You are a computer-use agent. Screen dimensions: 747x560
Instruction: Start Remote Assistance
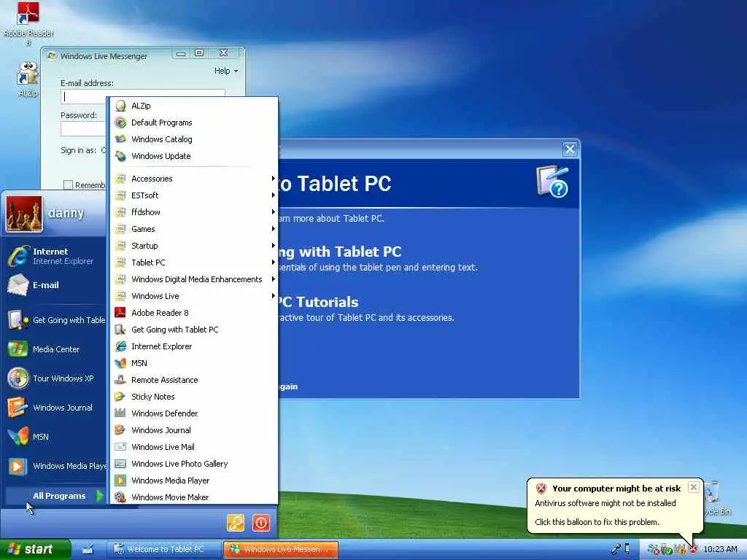(x=194, y=379)
